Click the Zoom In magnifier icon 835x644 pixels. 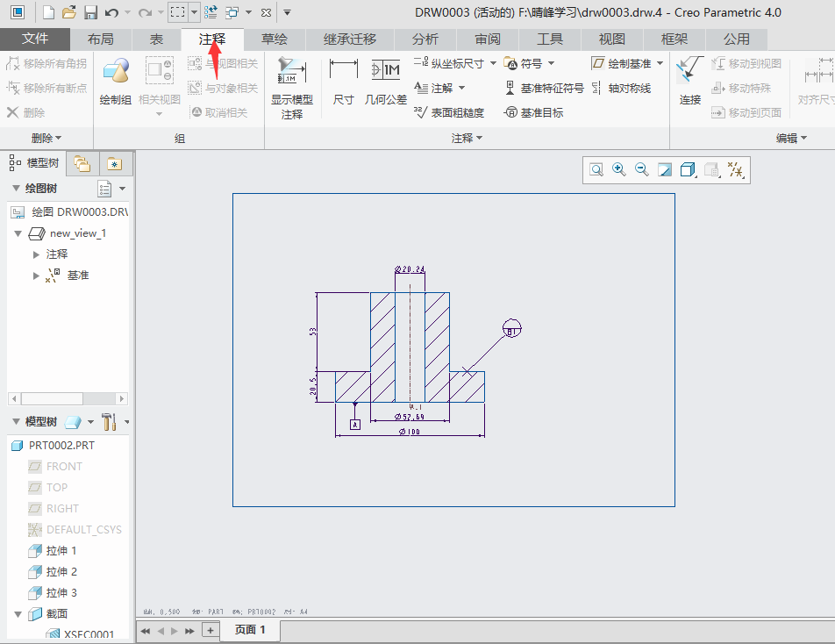coord(619,170)
